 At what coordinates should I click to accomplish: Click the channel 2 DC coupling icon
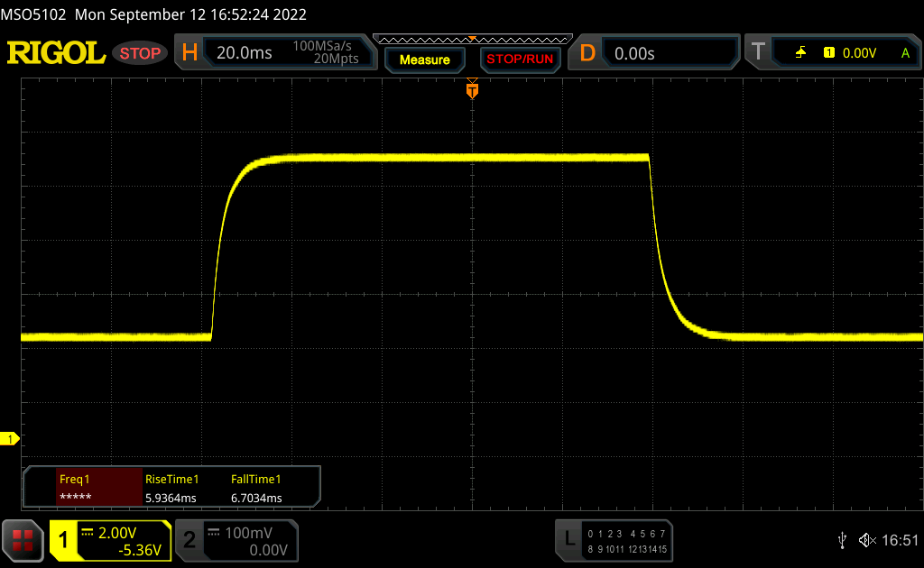tap(214, 533)
